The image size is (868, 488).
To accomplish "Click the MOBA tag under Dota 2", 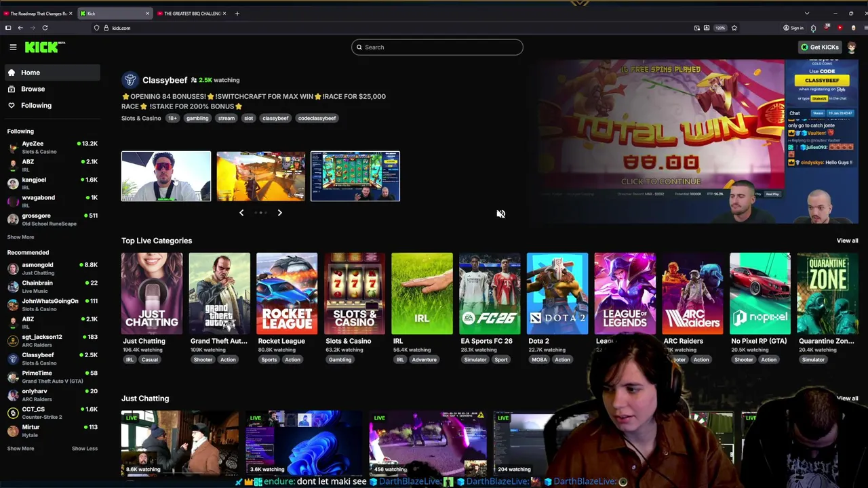I will tap(539, 360).
